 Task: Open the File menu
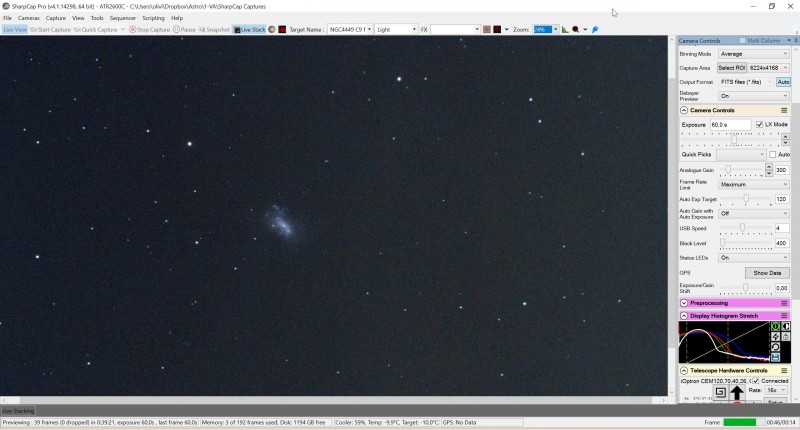7,18
